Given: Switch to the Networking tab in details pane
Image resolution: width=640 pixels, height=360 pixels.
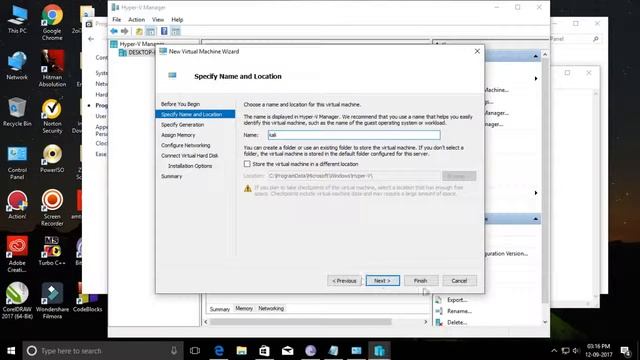Looking at the screenshot, I should [271, 309].
